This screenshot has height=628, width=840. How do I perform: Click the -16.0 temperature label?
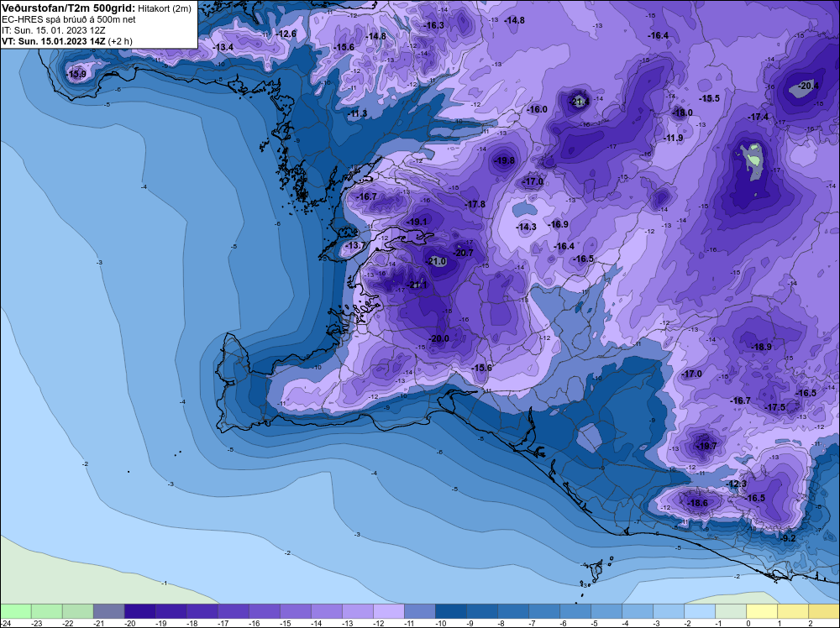[538, 109]
